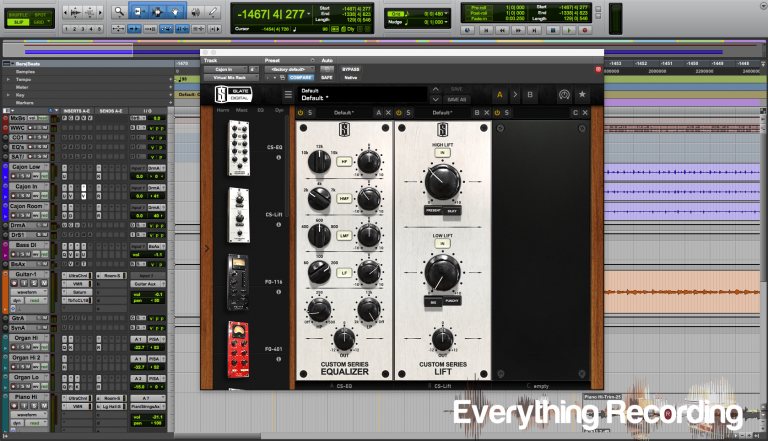Click the dial settings icon beside the star
768x441 pixels.
[x=564, y=95]
